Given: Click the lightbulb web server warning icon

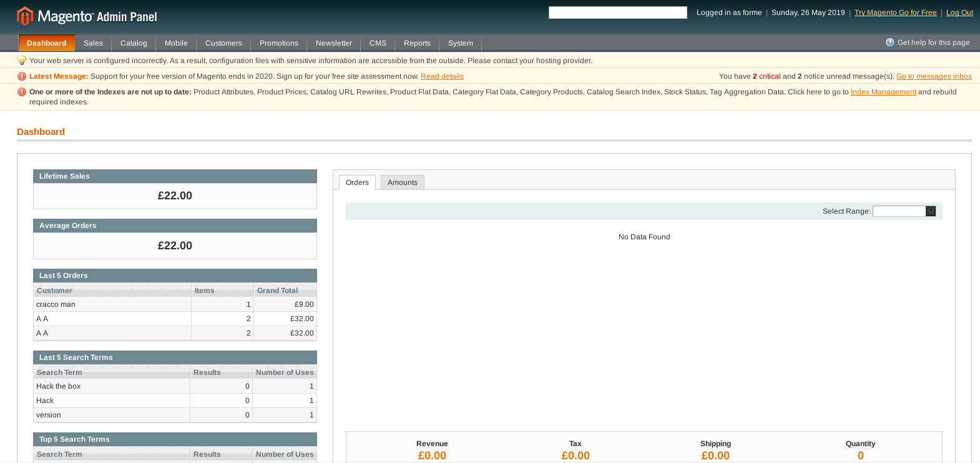Looking at the screenshot, I should [x=22, y=61].
